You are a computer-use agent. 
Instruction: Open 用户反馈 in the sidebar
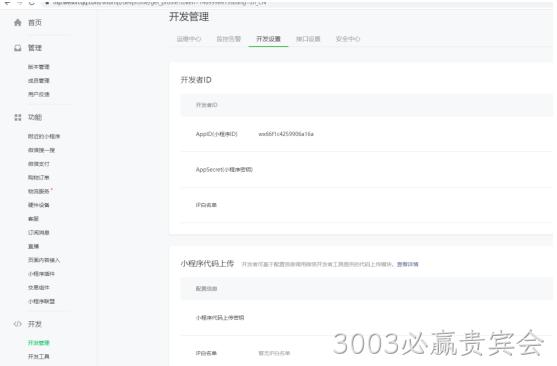(39, 95)
